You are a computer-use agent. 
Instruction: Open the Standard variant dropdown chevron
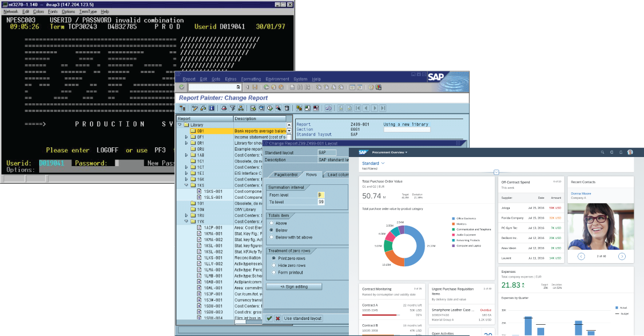[383, 163]
